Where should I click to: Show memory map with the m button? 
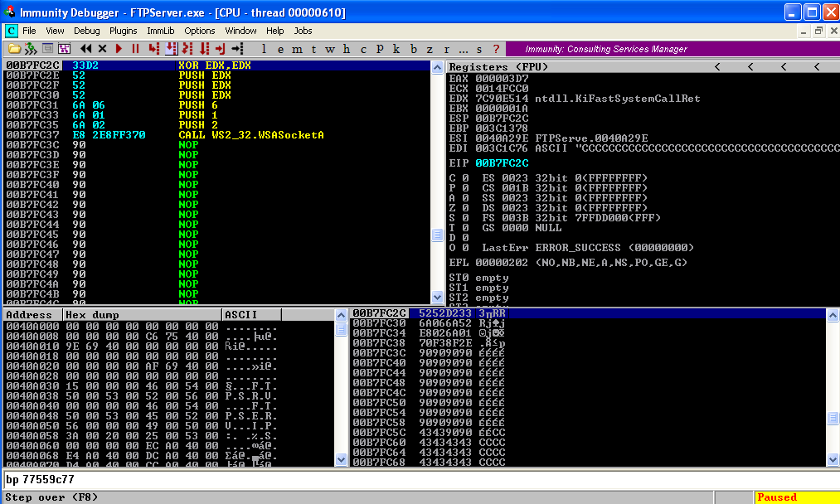click(297, 49)
